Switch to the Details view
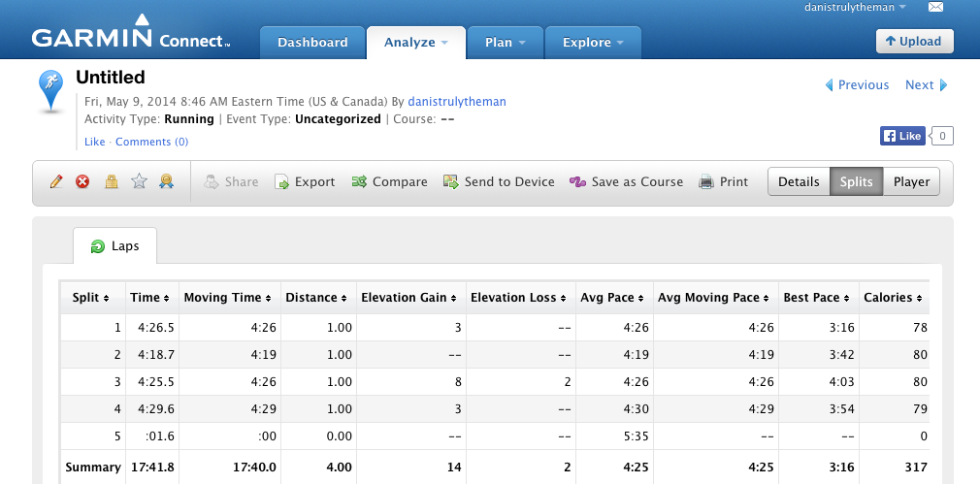This screenshot has height=484, width=980. click(x=799, y=181)
